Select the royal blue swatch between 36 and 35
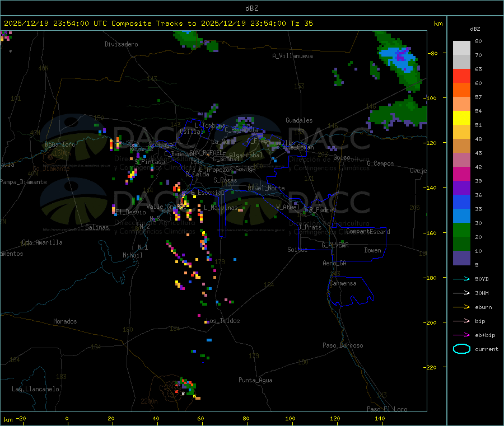504x426 pixels. (x=461, y=202)
